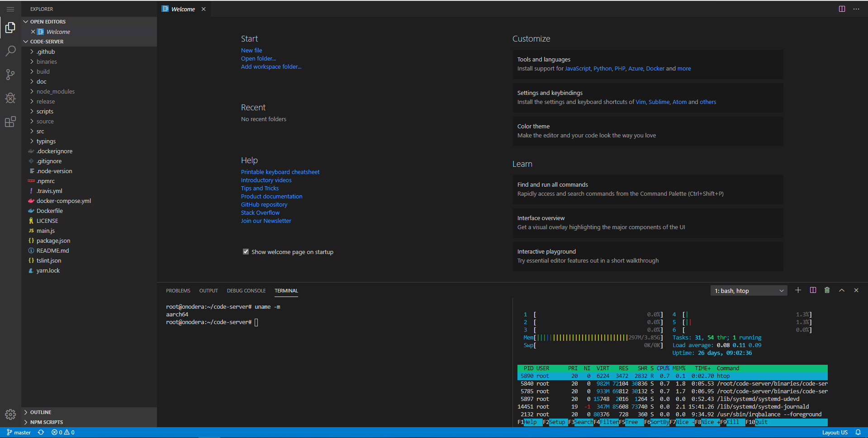Expand the typings folder
Screen dimensions: 868x438
89,141
